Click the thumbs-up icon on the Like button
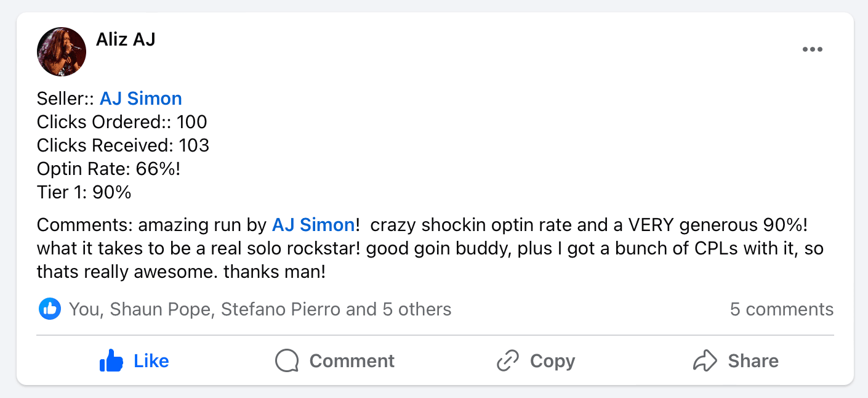The width and height of the screenshot is (868, 398). pyautogui.click(x=111, y=360)
